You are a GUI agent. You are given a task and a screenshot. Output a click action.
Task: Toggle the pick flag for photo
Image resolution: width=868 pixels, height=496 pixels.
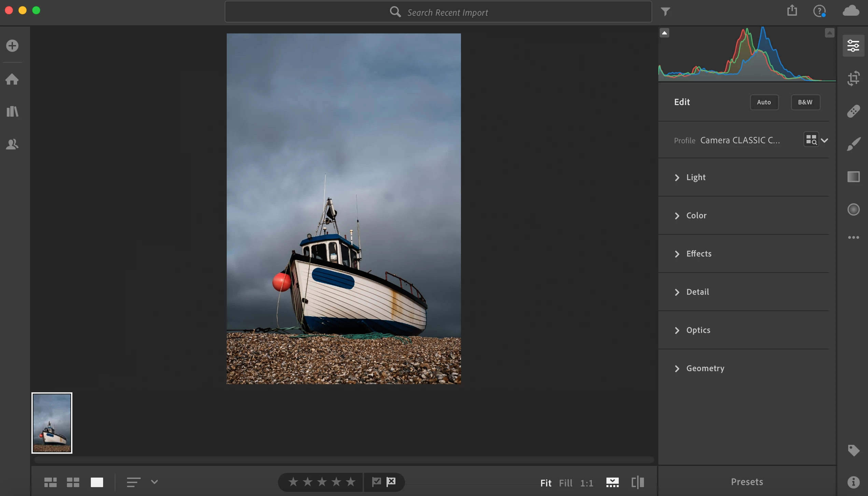coord(376,482)
